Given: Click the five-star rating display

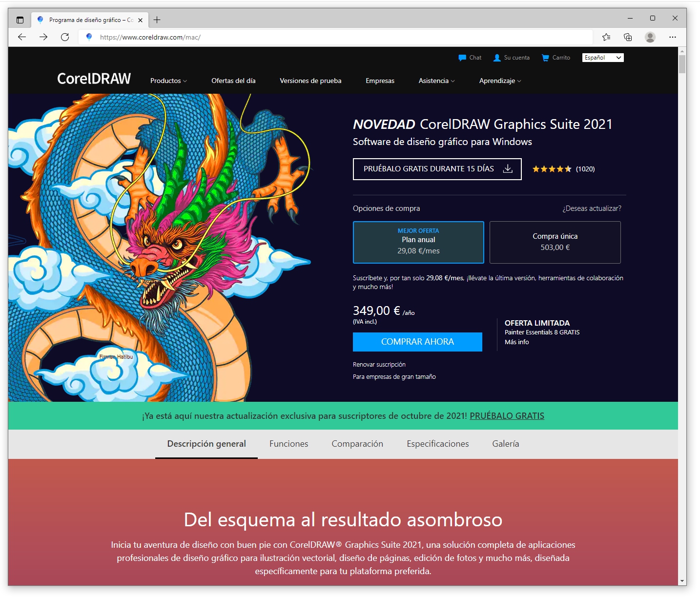Looking at the screenshot, I should [x=552, y=169].
